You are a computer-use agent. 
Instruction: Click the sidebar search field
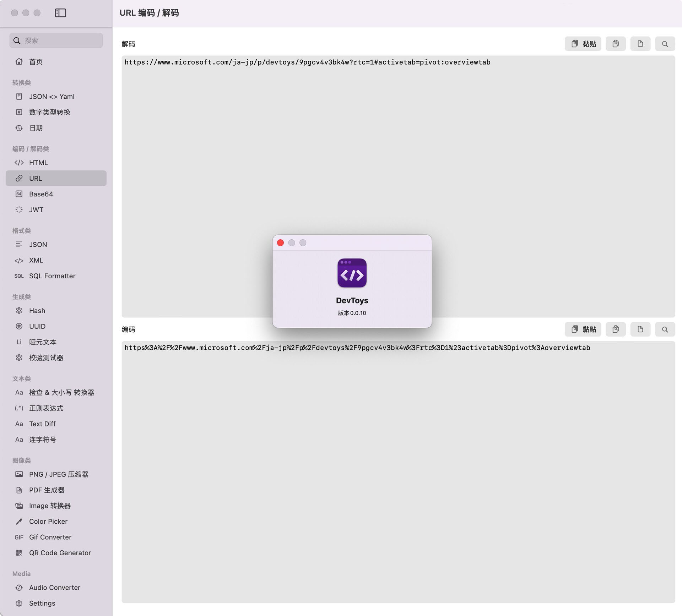[x=56, y=40]
